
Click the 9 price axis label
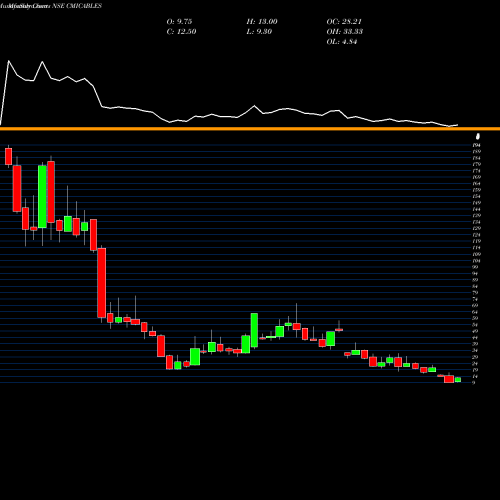[474, 383]
